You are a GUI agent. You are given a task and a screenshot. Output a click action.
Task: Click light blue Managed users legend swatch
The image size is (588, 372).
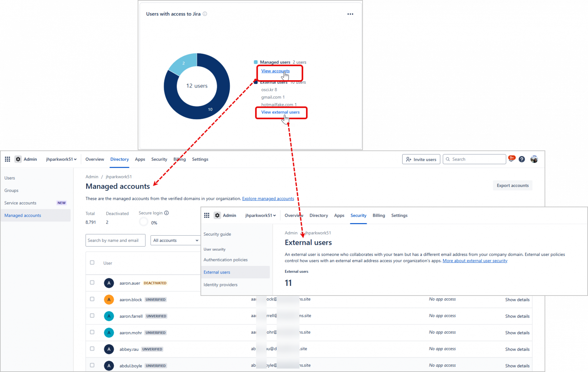click(256, 62)
